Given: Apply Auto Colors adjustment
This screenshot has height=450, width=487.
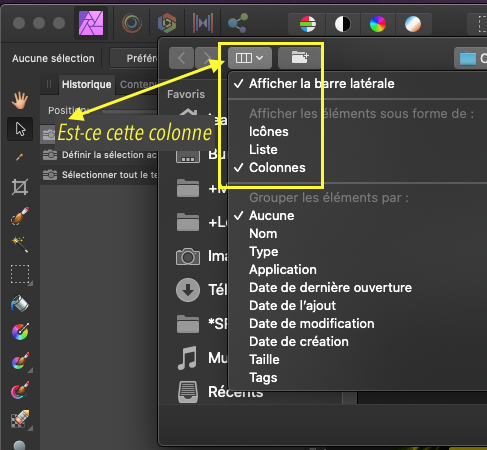Looking at the screenshot, I should pyautogui.click(x=378, y=24).
